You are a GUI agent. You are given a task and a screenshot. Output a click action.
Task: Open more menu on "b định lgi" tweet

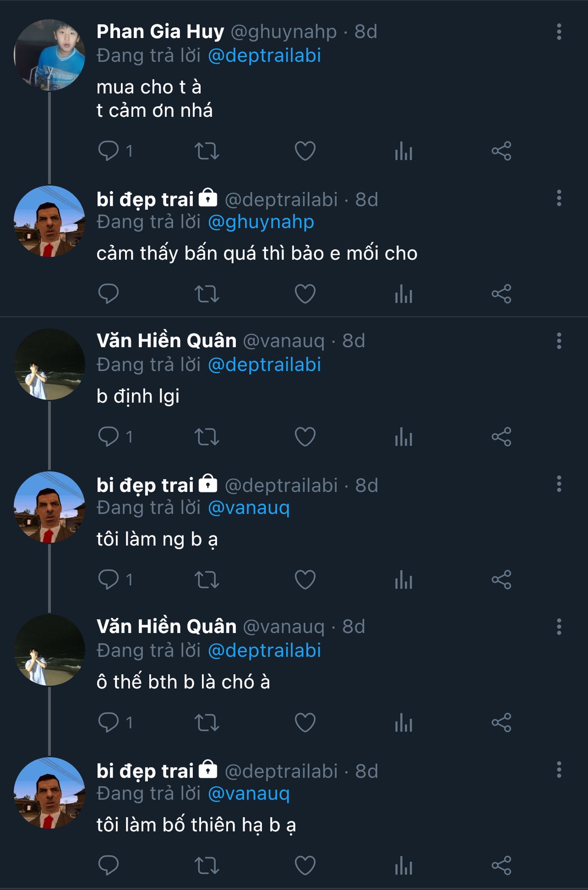[x=559, y=341]
